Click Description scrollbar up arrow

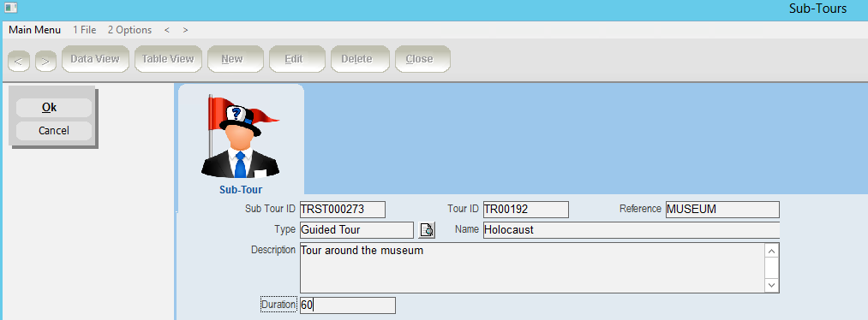click(772, 251)
